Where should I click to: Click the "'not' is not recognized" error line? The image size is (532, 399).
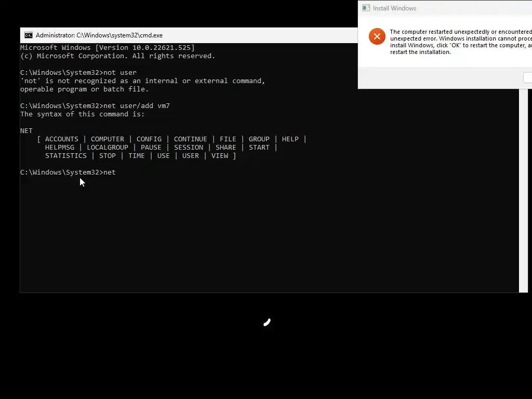[142, 81]
